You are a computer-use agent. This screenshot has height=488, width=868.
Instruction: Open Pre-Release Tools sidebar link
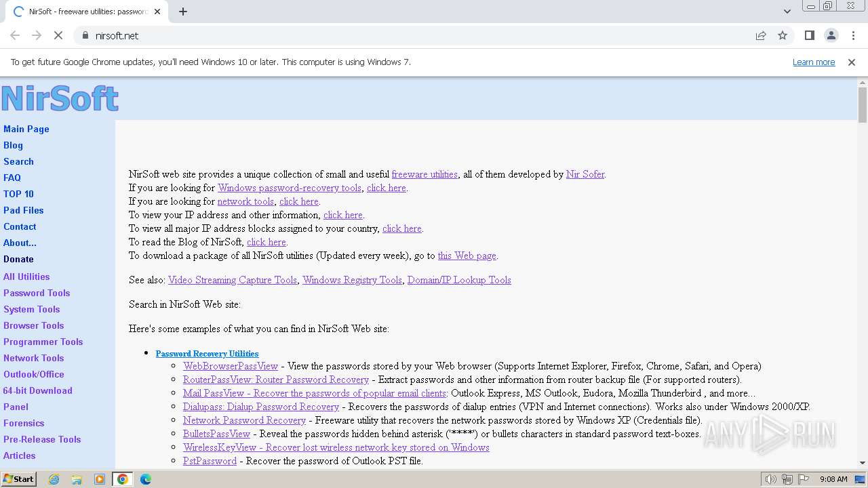click(x=42, y=439)
